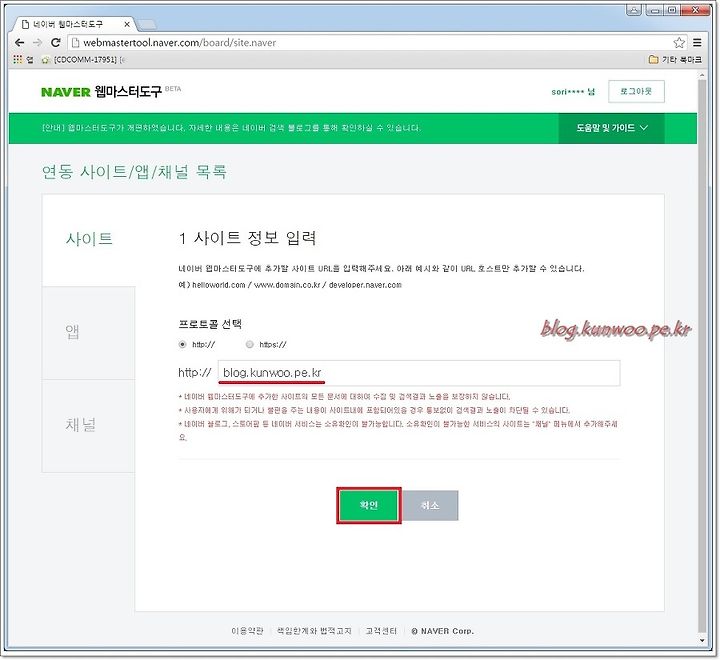This screenshot has height=660, width=720.
Task: Open the 고객센터 footer link
Action: pyautogui.click(x=381, y=631)
